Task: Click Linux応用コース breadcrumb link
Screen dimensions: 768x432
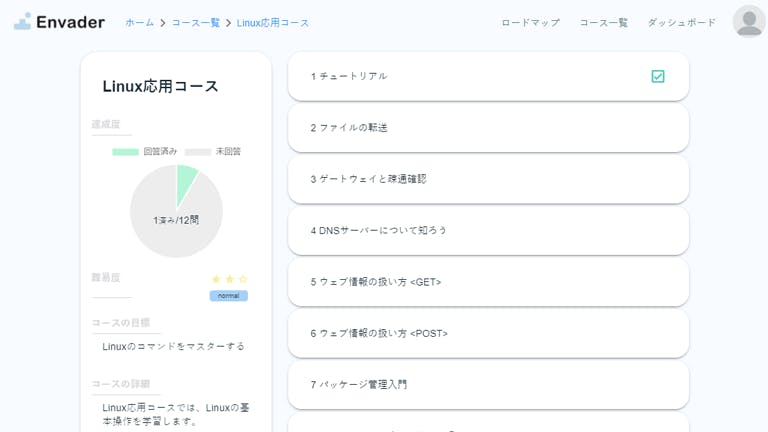Action: point(273,23)
